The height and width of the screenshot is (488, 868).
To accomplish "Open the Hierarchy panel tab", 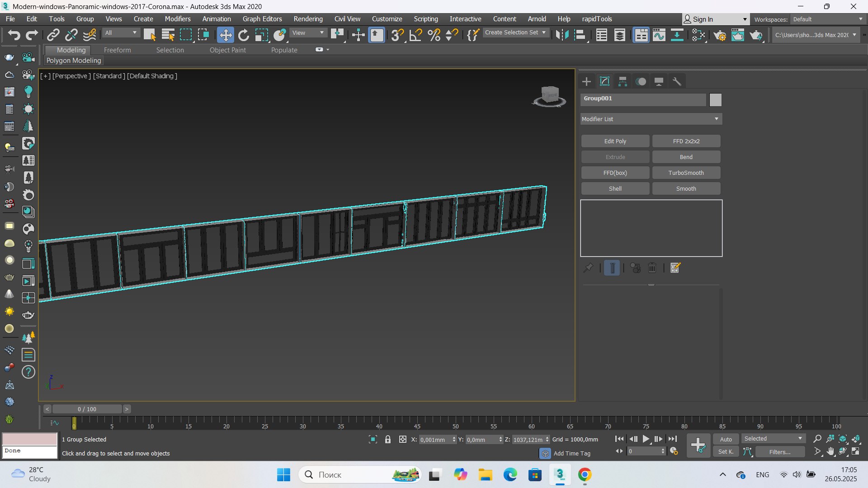I will click(623, 81).
